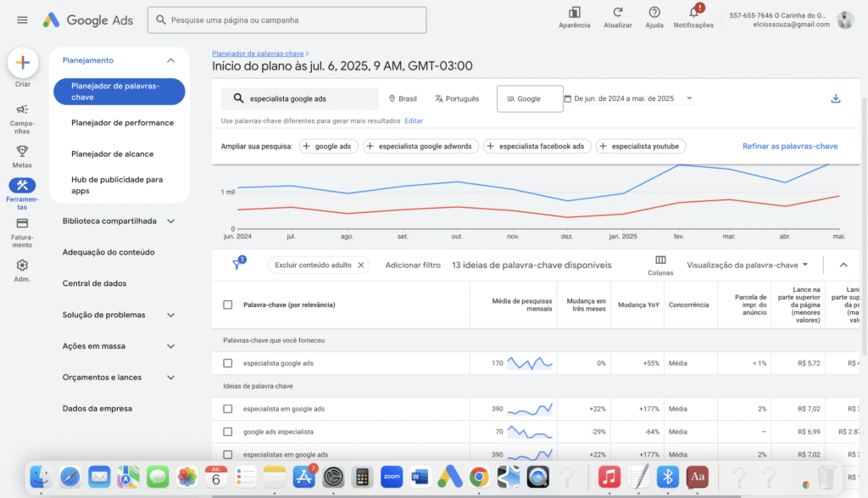
Task: Remove the Excluir conteúdo adulto filter
Action: 361,266
